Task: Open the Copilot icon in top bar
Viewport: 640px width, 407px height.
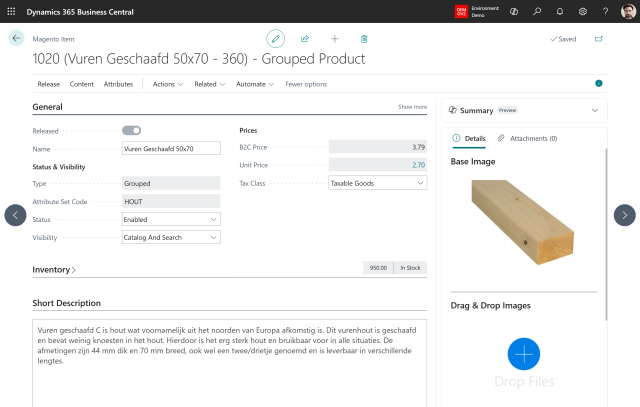Action: pyautogui.click(x=514, y=11)
